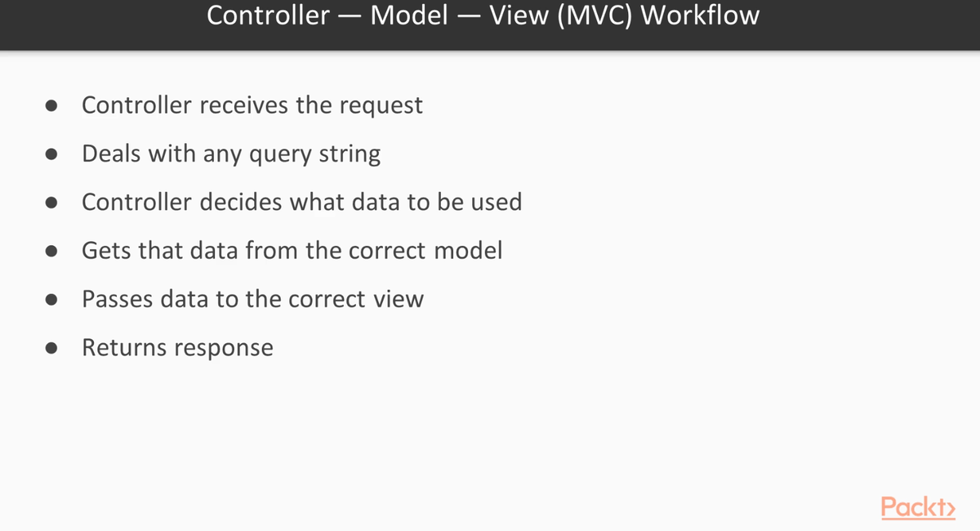This screenshot has width=980, height=531.
Task: Click the bullet dot beside 'Controller decides what data'
Action: [52, 203]
